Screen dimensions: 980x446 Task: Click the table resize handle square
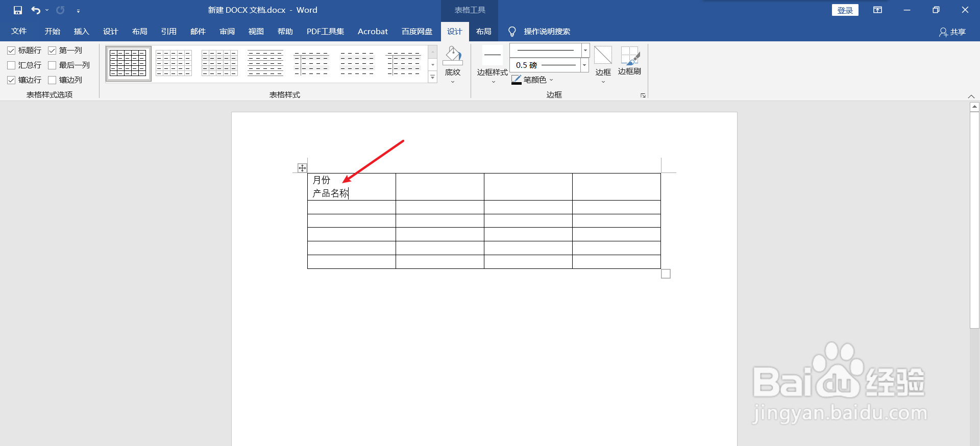coord(666,274)
